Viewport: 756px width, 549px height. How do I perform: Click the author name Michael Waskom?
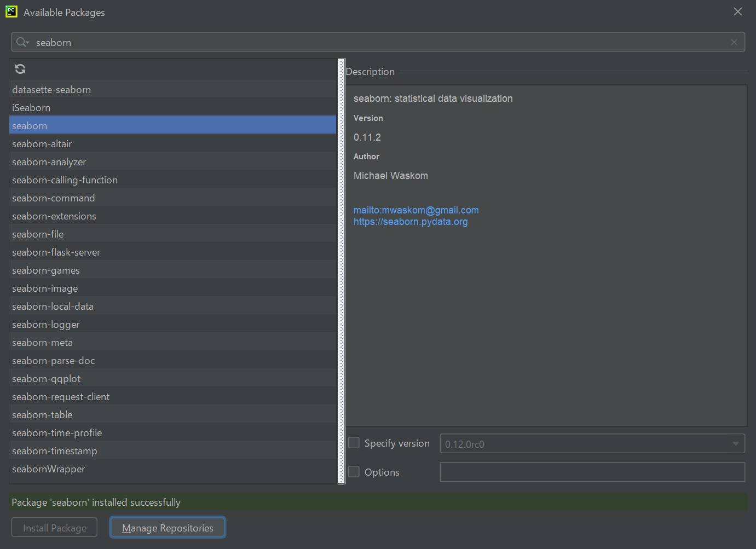click(391, 176)
